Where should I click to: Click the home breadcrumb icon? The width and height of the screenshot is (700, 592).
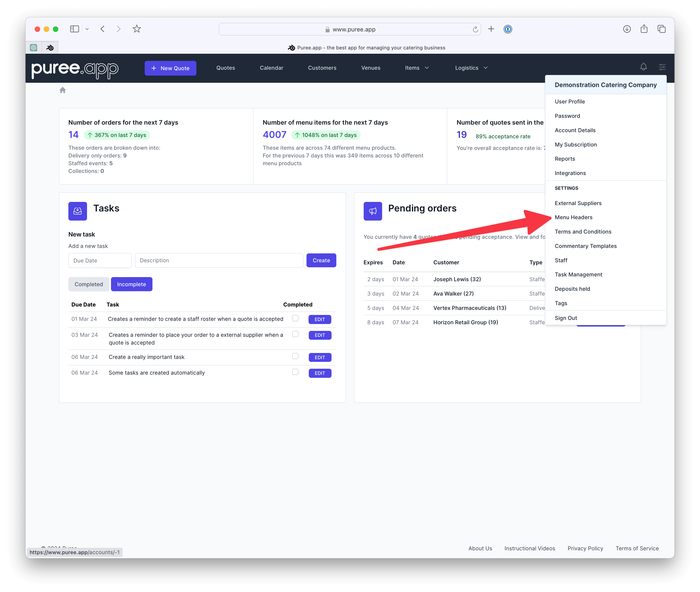point(63,90)
